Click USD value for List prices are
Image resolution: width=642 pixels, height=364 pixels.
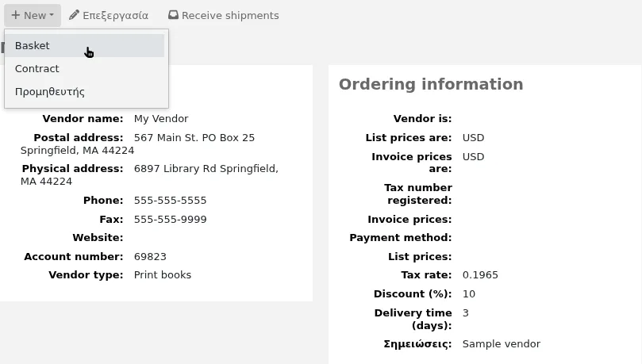[473, 137]
